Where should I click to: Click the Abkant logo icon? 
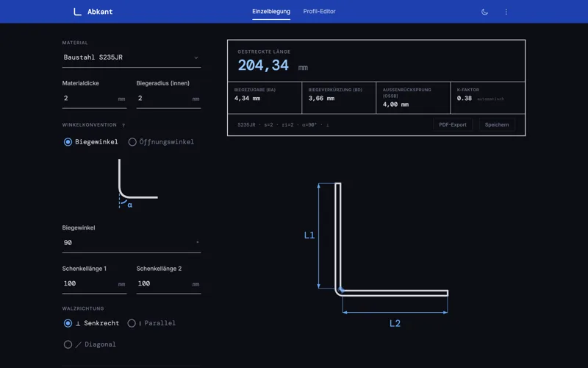tap(77, 12)
